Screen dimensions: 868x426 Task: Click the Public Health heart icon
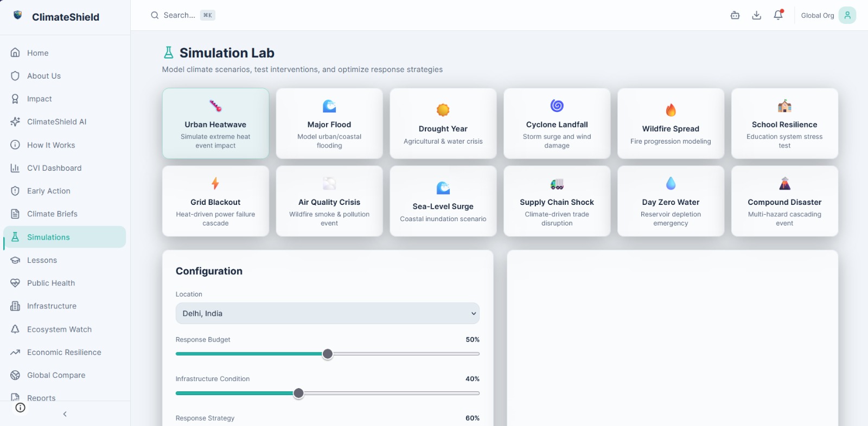coord(15,283)
